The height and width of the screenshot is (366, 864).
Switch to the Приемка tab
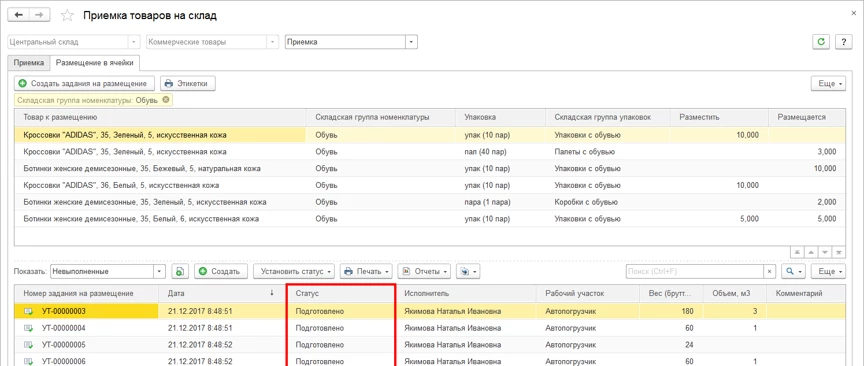coord(29,63)
